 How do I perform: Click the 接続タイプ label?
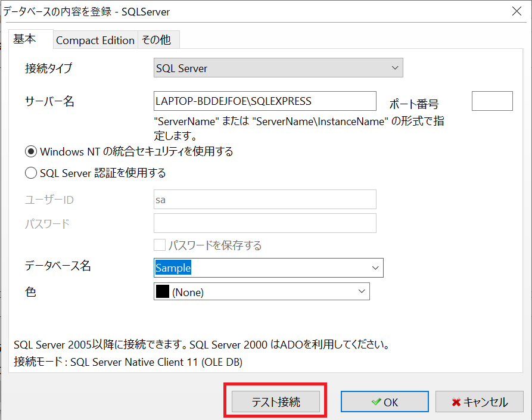(48, 68)
